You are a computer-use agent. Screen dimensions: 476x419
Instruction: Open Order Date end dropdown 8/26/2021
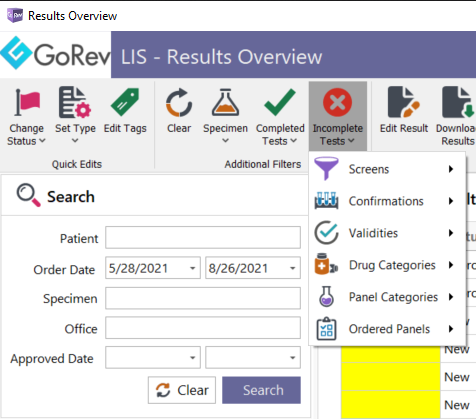pos(292,268)
